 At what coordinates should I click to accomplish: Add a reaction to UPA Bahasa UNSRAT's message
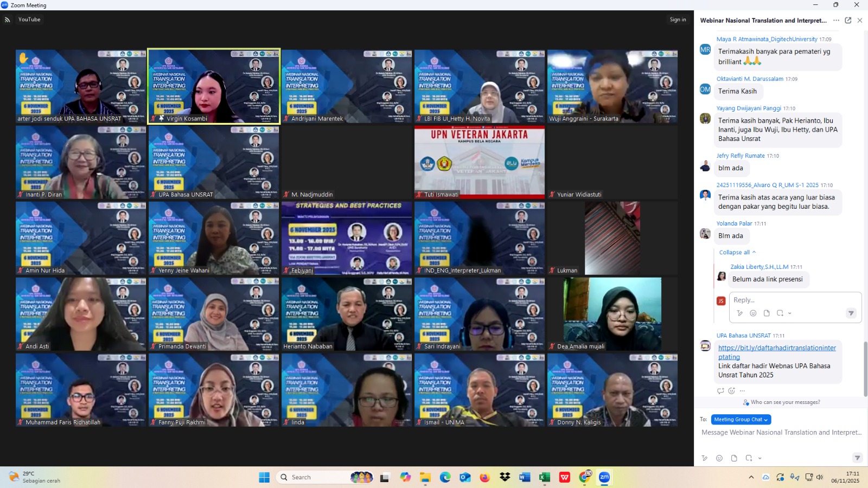[731, 391]
